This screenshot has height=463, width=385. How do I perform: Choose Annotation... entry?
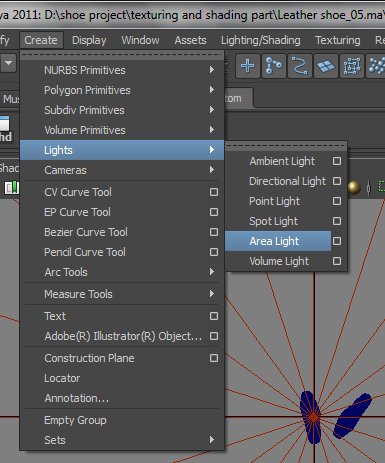pos(77,398)
